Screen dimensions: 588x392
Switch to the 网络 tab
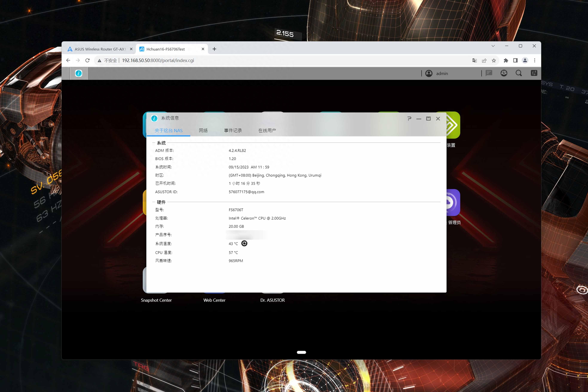[203, 131]
